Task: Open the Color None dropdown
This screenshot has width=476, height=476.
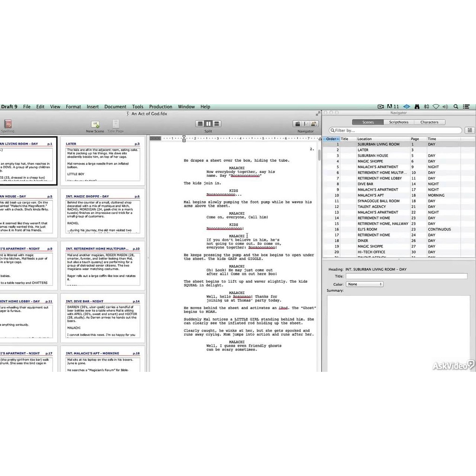Action: [364, 284]
